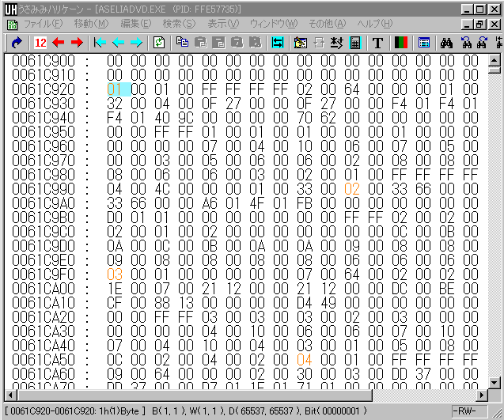The width and height of the screenshot is (504, 420).
Task: Click the red 12 toolbar button
Action: (x=40, y=42)
